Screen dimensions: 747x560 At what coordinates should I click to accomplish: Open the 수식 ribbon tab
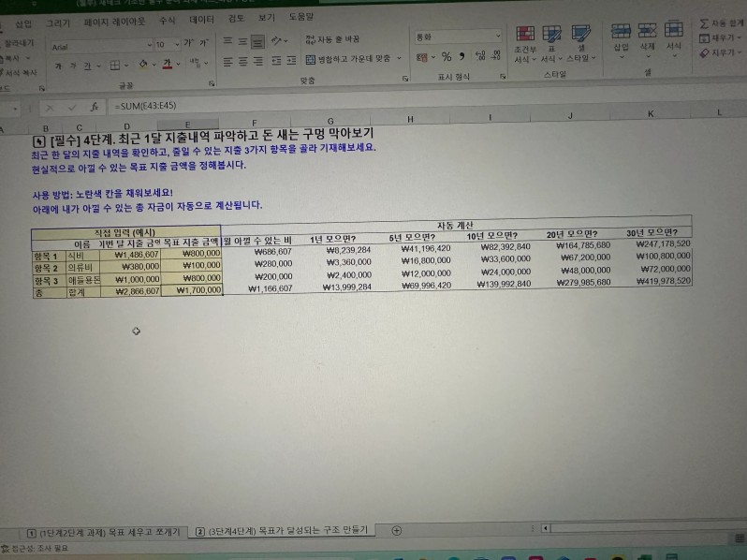coord(167,20)
